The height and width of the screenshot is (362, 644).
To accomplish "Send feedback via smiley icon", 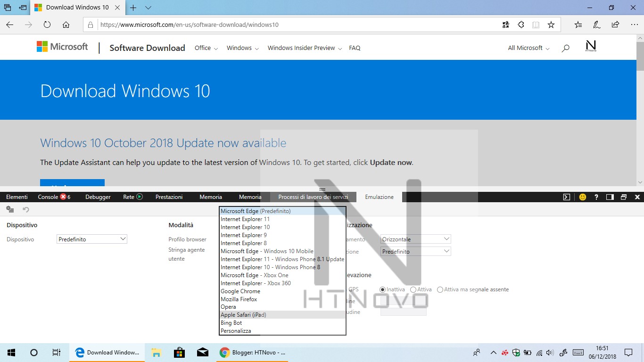I will coord(583,197).
